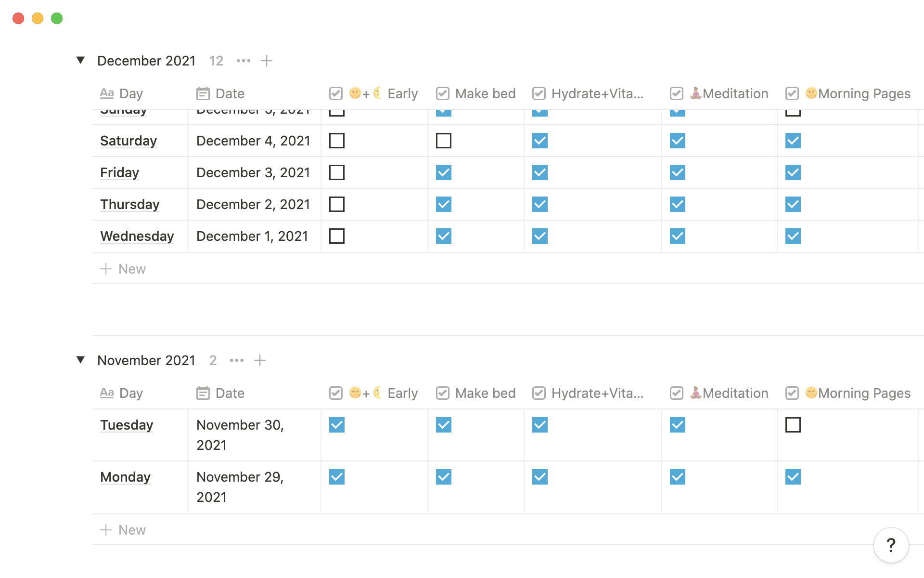Collapse the December 2021 group triangle
924x578 pixels.
click(x=81, y=60)
